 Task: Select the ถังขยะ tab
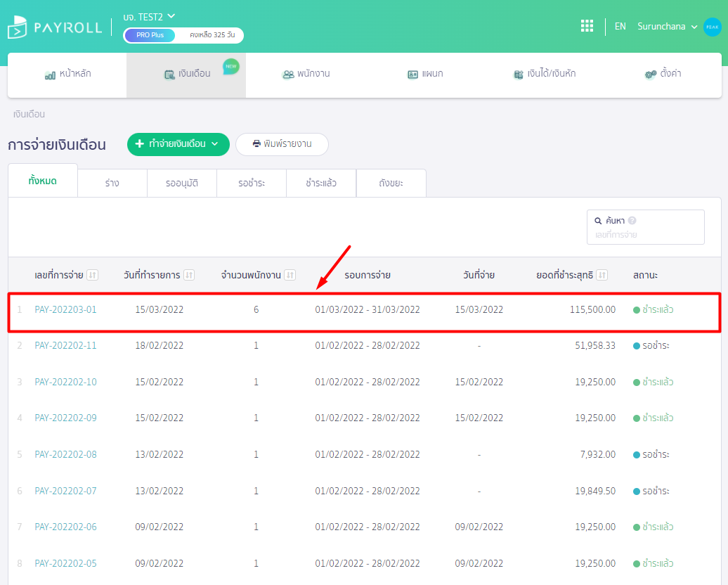pyautogui.click(x=391, y=184)
